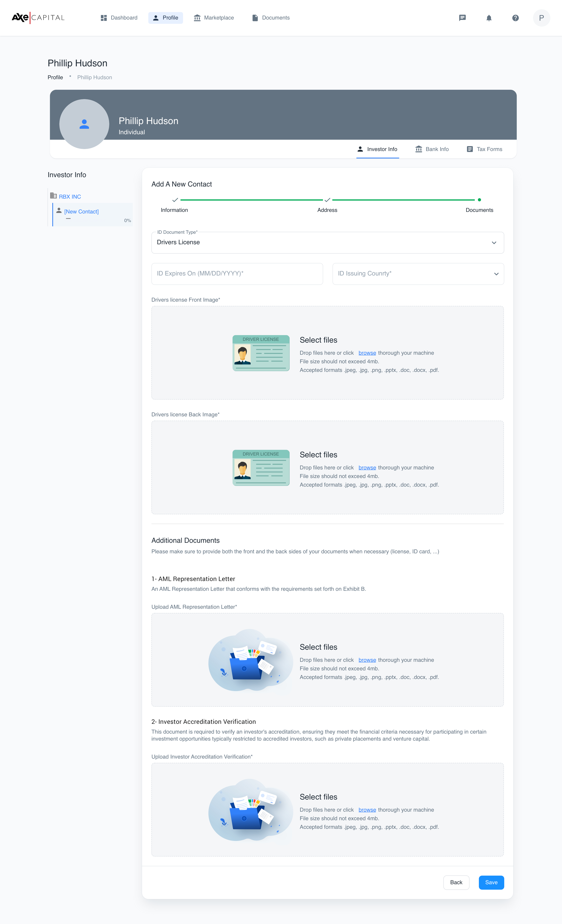562x924 pixels.
Task: Click the RBX INC building icon
Action: coord(54,196)
